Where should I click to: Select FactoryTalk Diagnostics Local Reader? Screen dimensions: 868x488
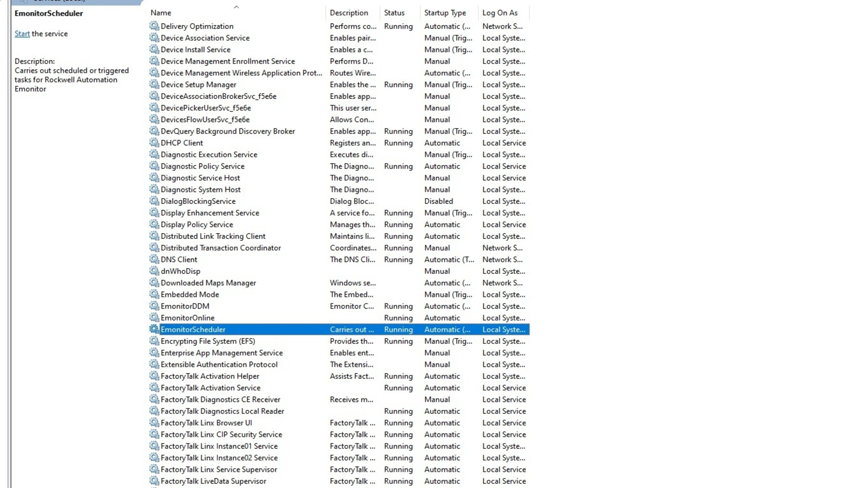pyautogui.click(x=339, y=411)
